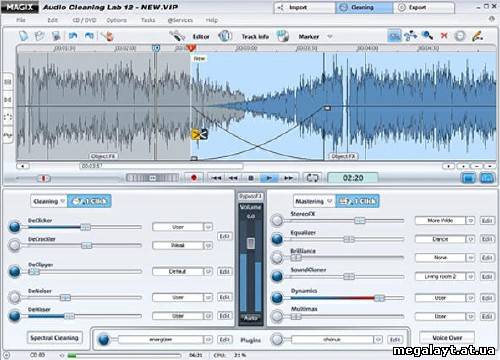Viewport: 500px width, 360px height.
Task: Toggle the DeClicker effect on/off knob
Action: tap(15, 227)
